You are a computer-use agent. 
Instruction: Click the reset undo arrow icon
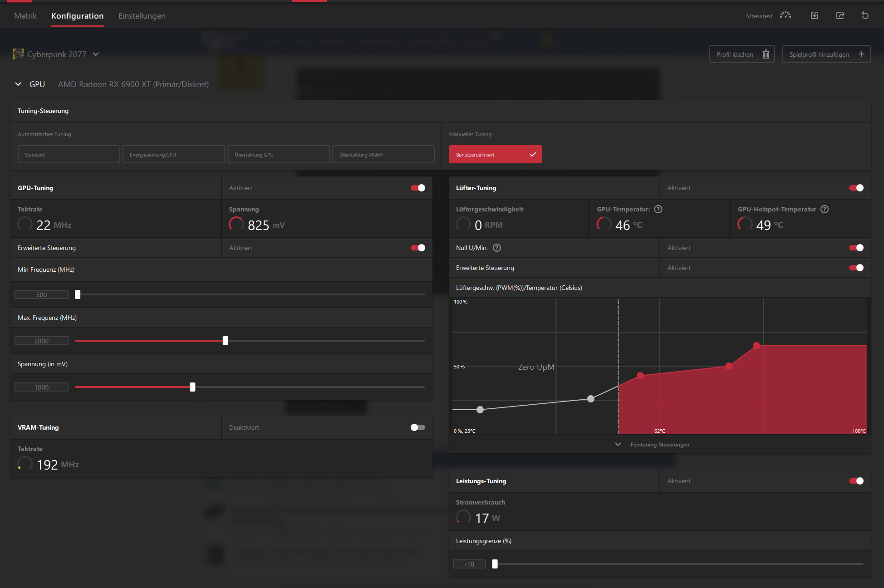pyautogui.click(x=865, y=15)
